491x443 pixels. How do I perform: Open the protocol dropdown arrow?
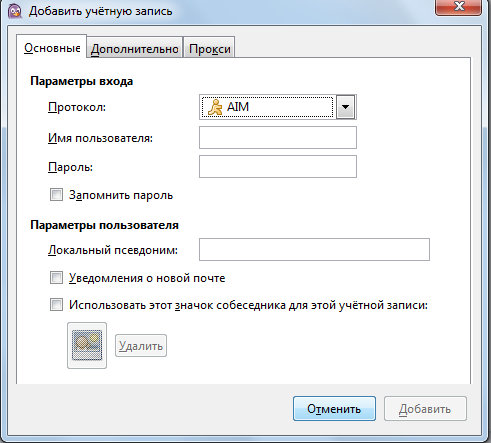point(345,107)
